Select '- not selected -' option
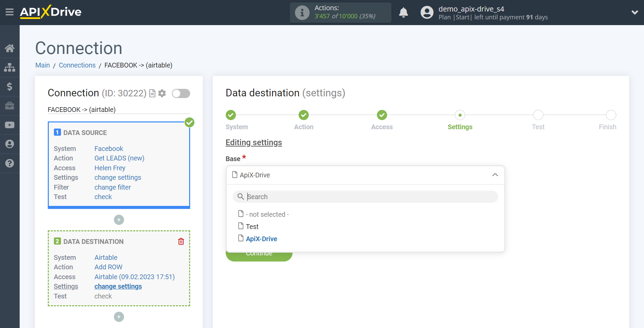 click(267, 214)
